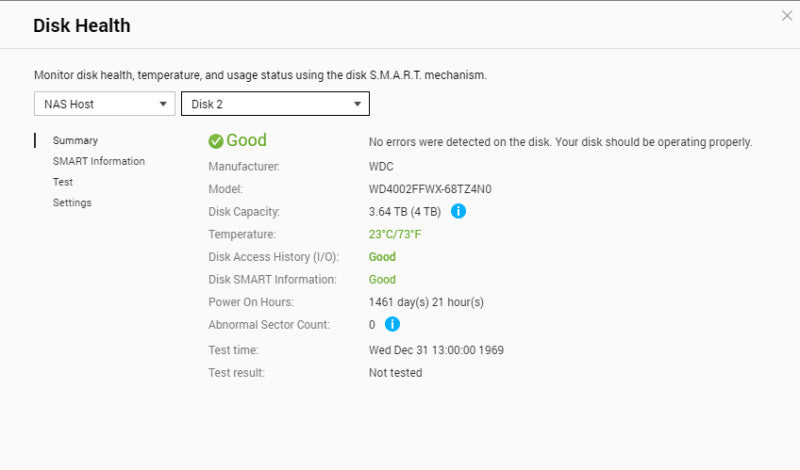The height and width of the screenshot is (470, 800).
Task: Click the Test result label
Action: click(x=237, y=373)
